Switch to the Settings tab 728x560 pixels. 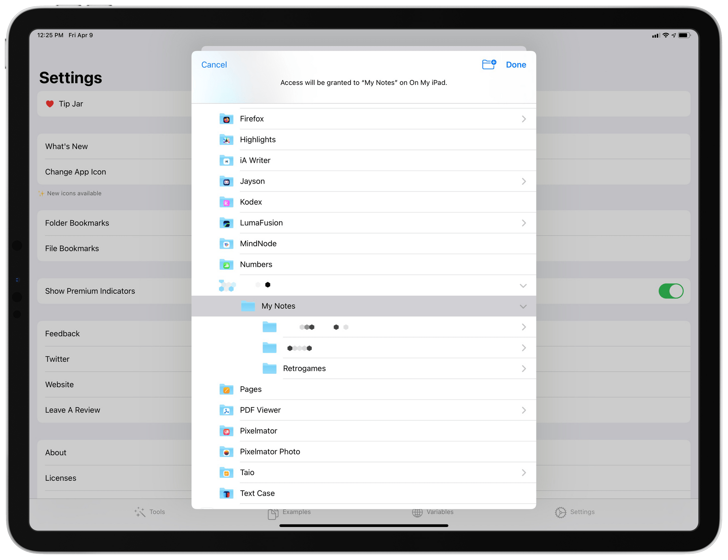(x=575, y=512)
